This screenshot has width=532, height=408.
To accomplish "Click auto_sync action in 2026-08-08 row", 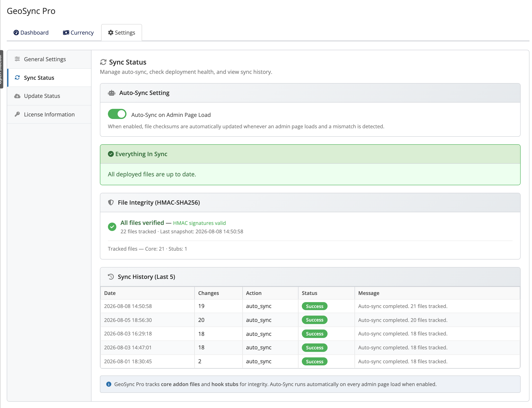I will coord(259,306).
